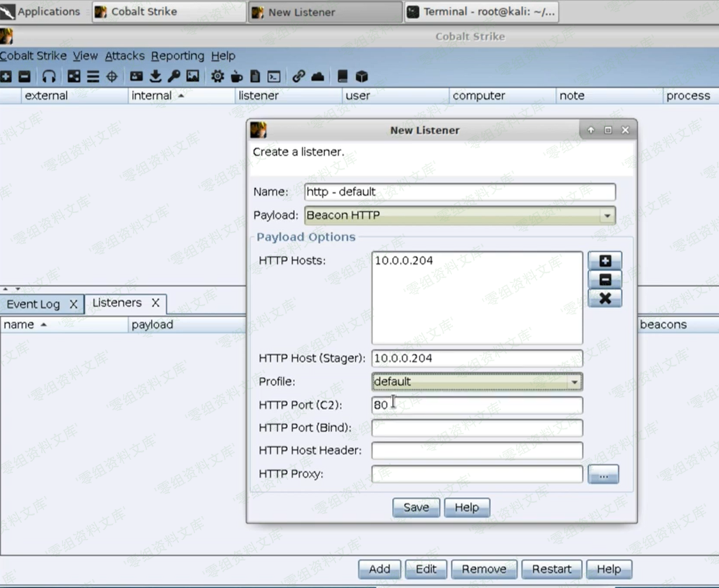
Task: Sort by the internal column header
Action: pyautogui.click(x=152, y=96)
